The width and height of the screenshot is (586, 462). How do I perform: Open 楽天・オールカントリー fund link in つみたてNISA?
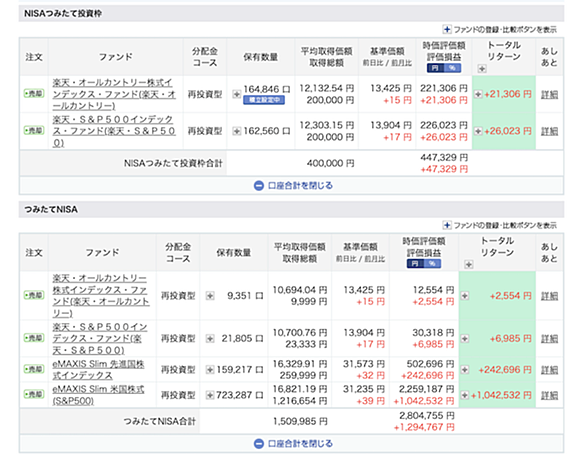(x=101, y=296)
